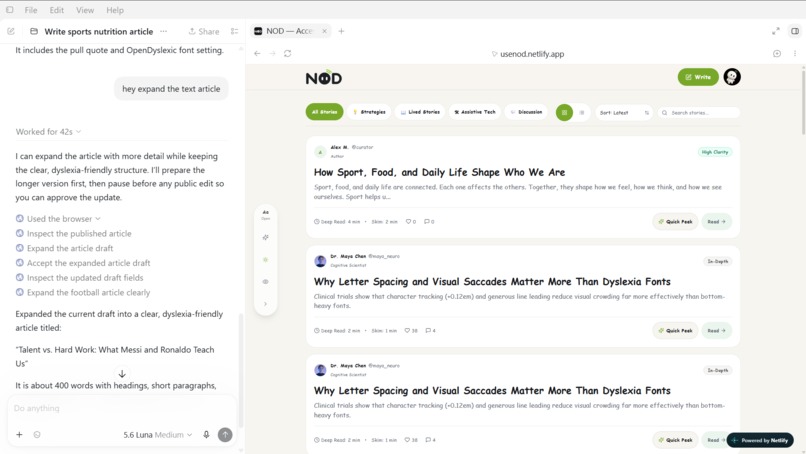Add an attachment with the plus icon
This screenshot has width=806, height=454.
coord(19,434)
